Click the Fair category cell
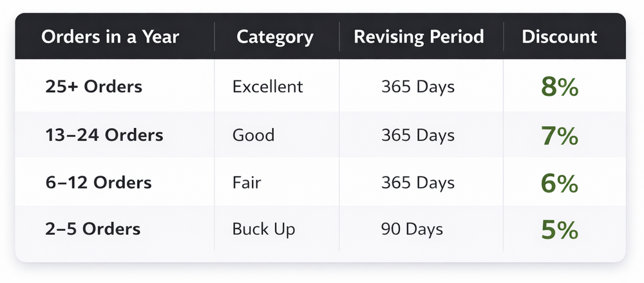Viewport: 644px width, 283px height. click(x=247, y=183)
